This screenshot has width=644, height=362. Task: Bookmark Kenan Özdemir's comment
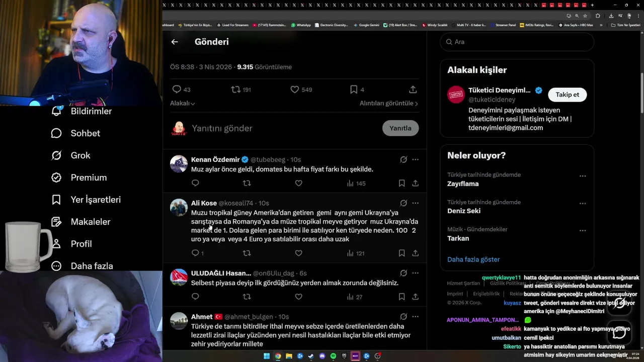coord(401,184)
